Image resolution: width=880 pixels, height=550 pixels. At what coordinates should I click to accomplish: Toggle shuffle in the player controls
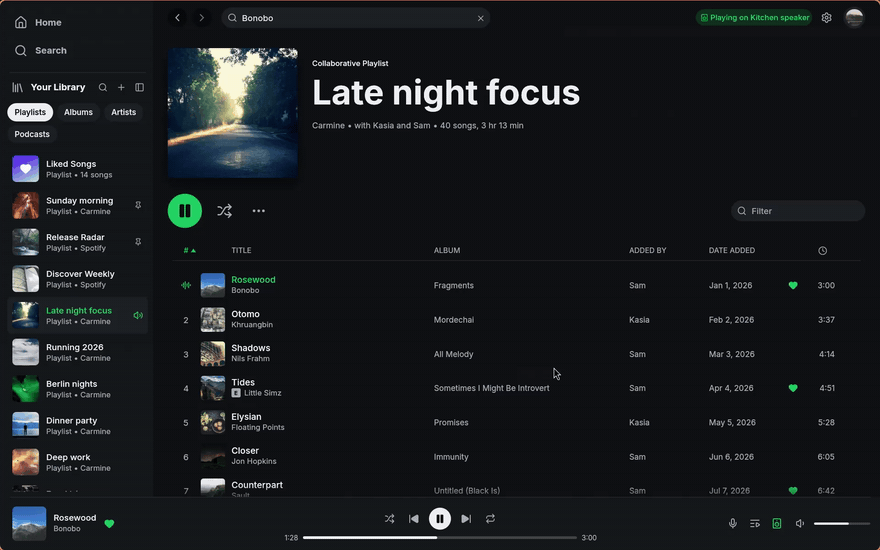(389, 519)
